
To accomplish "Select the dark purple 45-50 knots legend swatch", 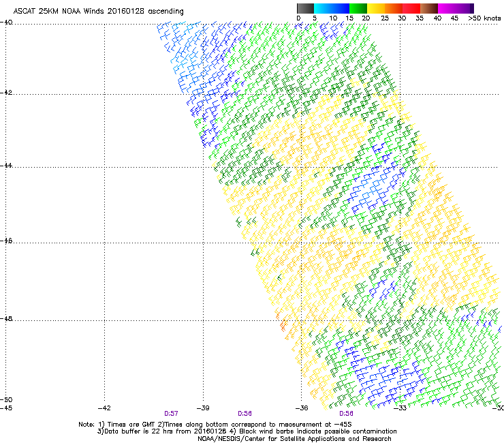I will [x=464, y=8].
